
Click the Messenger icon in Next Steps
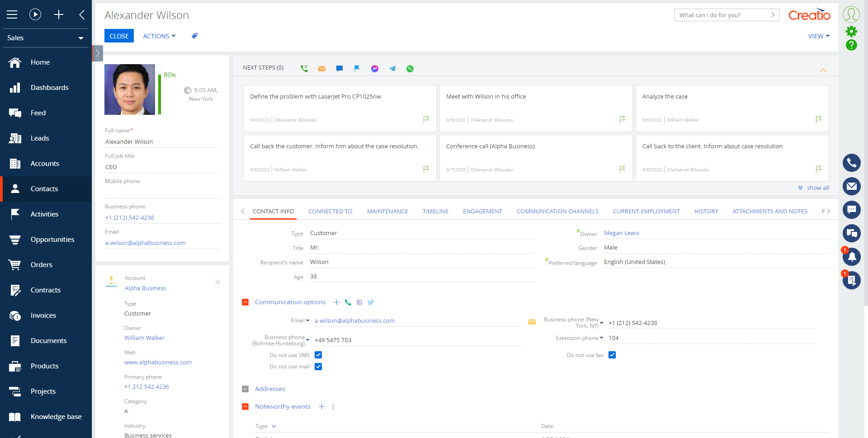[x=374, y=69]
